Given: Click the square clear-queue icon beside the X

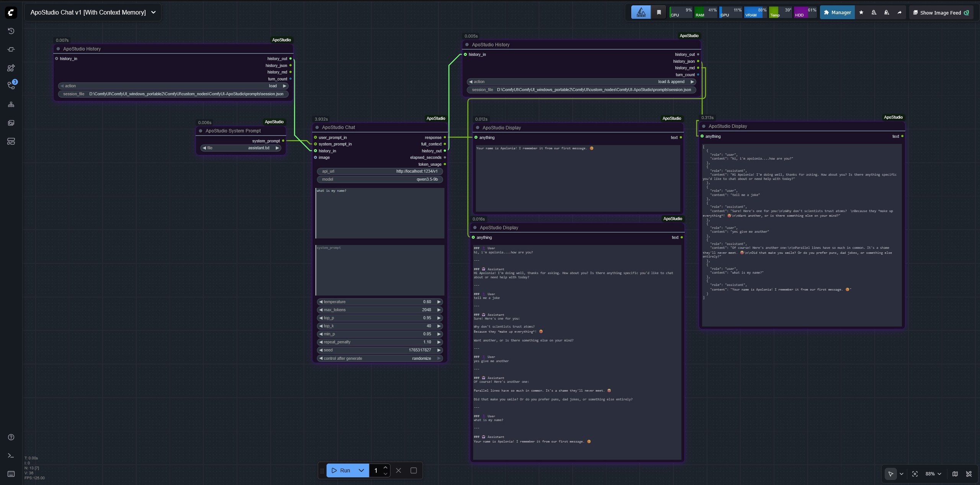Looking at the screenshot, I should click(413, 470).
